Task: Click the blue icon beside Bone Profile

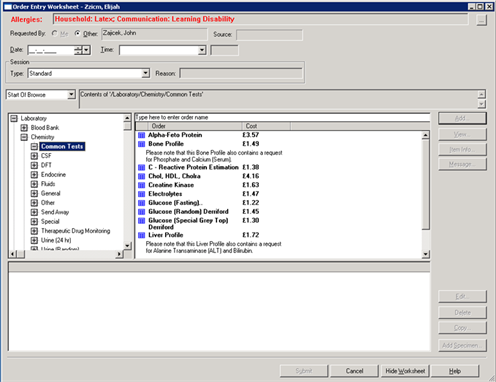Action: pyautogui.click(x=141, y=144)
